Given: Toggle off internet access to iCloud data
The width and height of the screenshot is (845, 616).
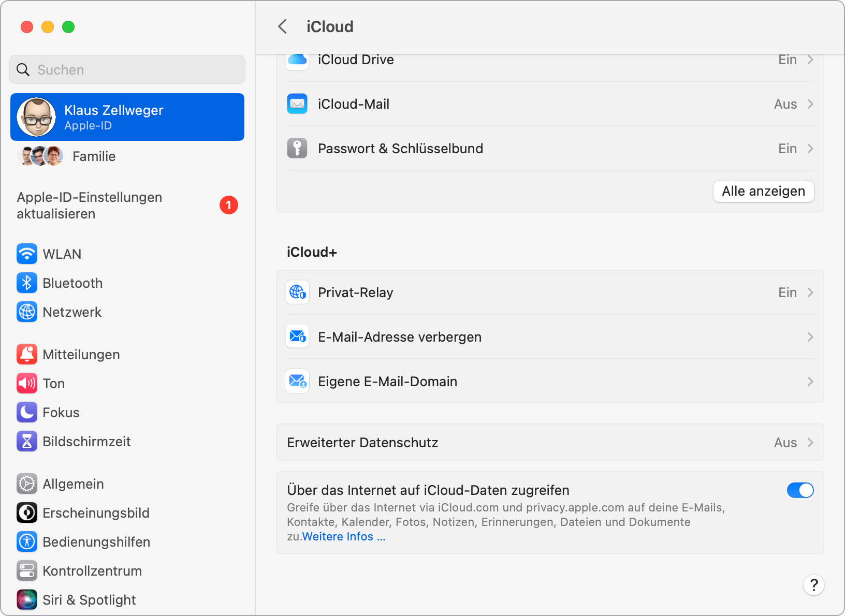Looking at the screenshot, I should [x=800, y=490].
